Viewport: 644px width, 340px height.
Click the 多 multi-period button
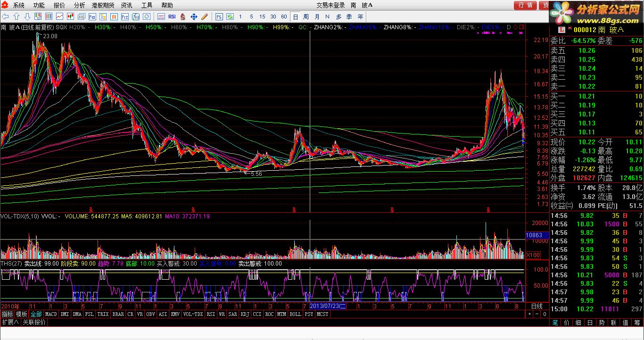click(x=339, y=17)
